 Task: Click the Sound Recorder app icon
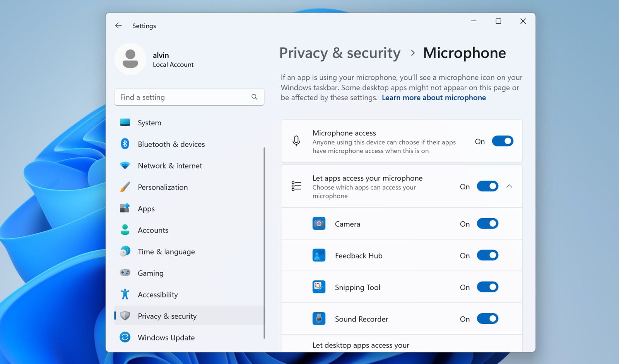click(319, 319)
